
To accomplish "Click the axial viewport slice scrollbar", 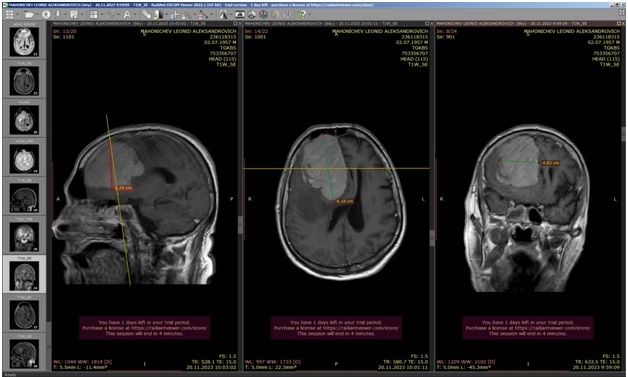I will pos(433,238).
